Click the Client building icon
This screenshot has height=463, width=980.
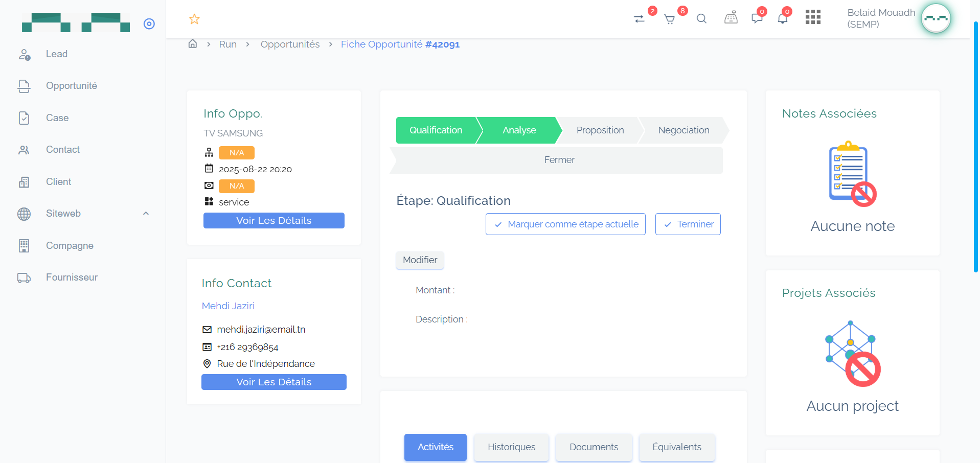coord(24,182)
